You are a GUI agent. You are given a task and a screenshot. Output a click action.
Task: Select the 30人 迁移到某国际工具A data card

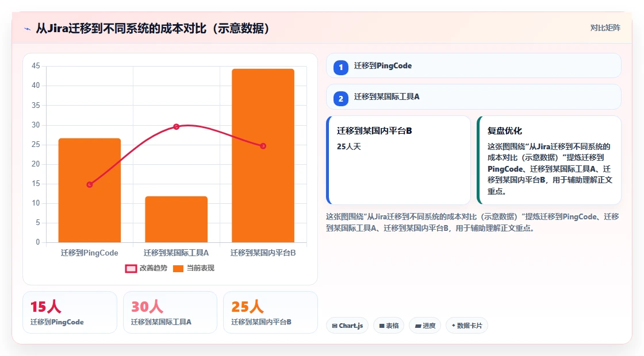(170, 312)
